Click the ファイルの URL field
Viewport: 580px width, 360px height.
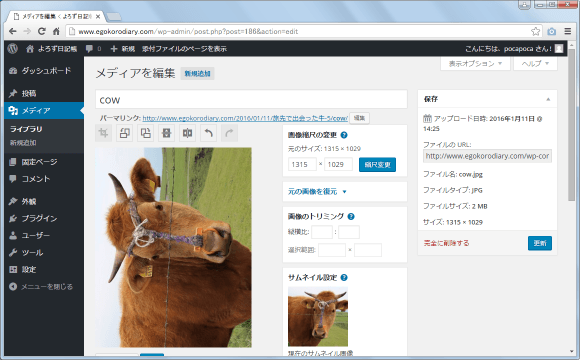pyautogui.click(x=487, y=156)
